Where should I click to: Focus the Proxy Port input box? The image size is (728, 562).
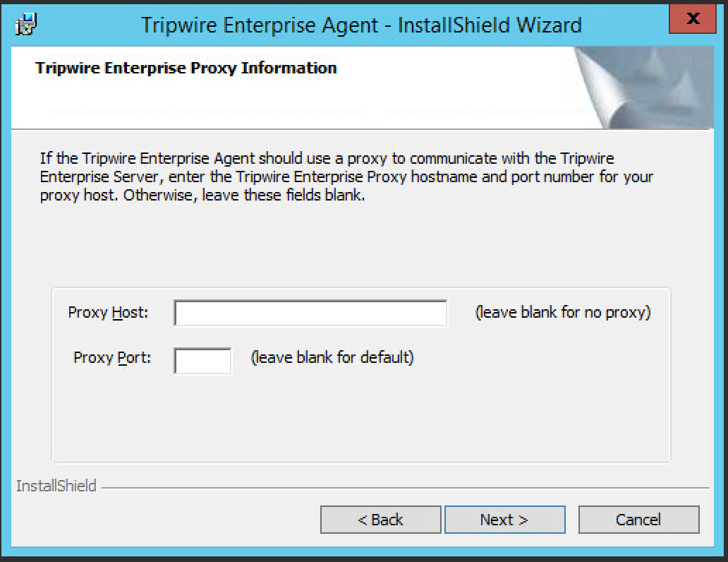click(202, 360)
